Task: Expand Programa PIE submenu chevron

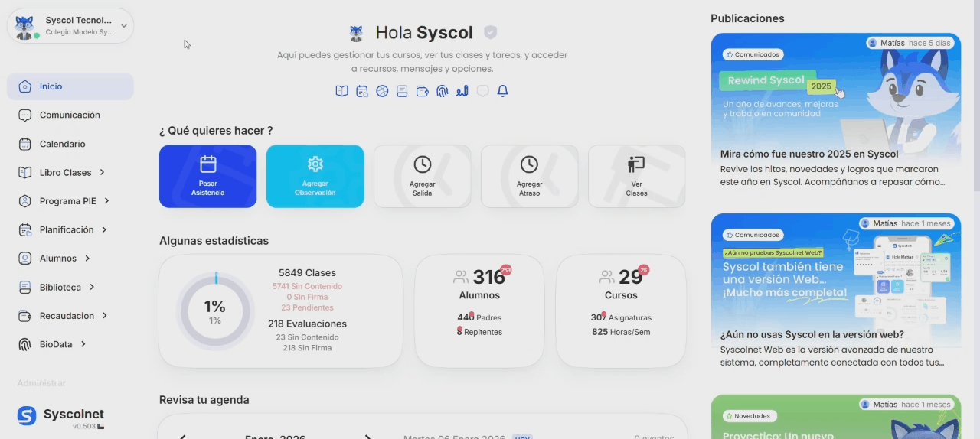Action: (x=106, y=201)
